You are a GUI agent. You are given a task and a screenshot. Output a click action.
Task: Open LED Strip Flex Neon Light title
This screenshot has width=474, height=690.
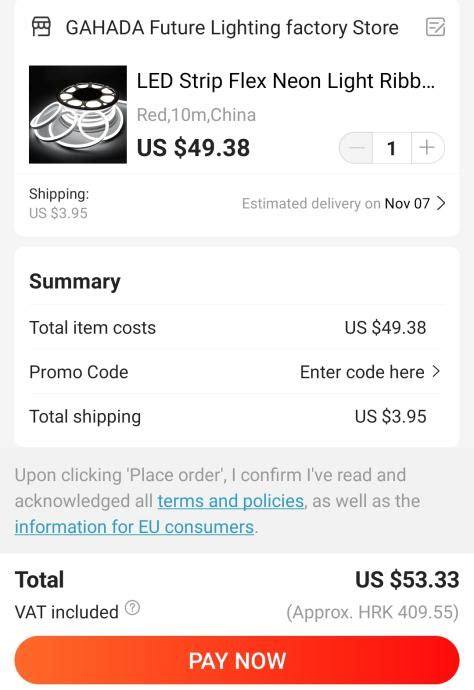coord(286,81)
